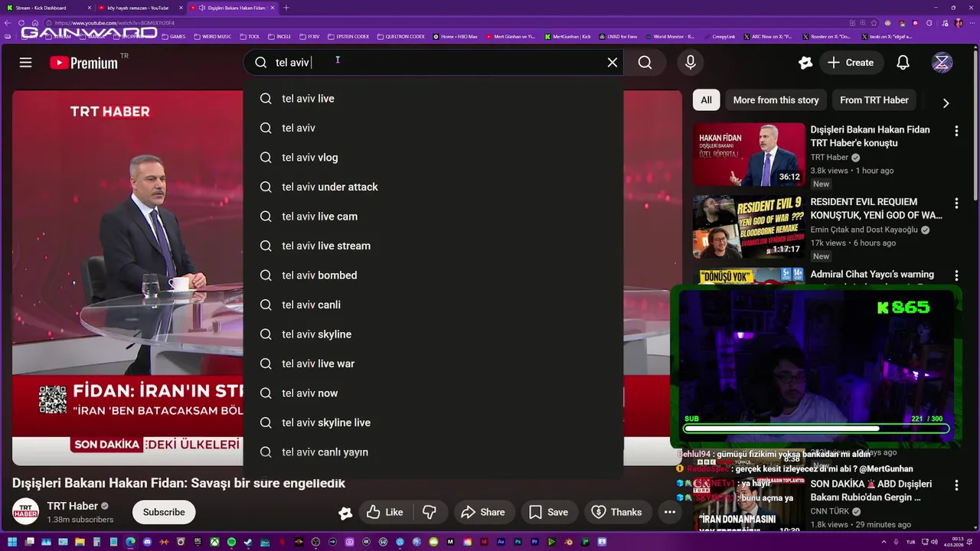Click the magnifier search submit button
Image resolution: width=980 pixels, height=551 pixels.
pos(645,63)
